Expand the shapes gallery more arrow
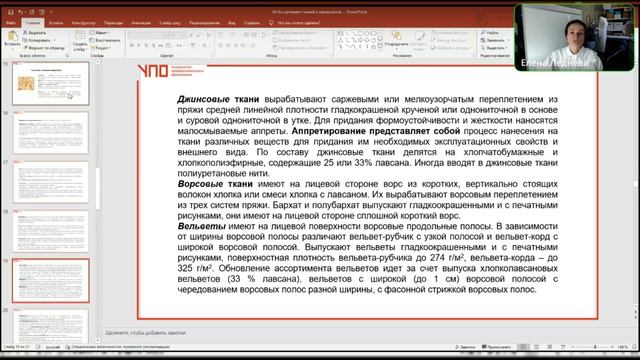 [381, 47]
